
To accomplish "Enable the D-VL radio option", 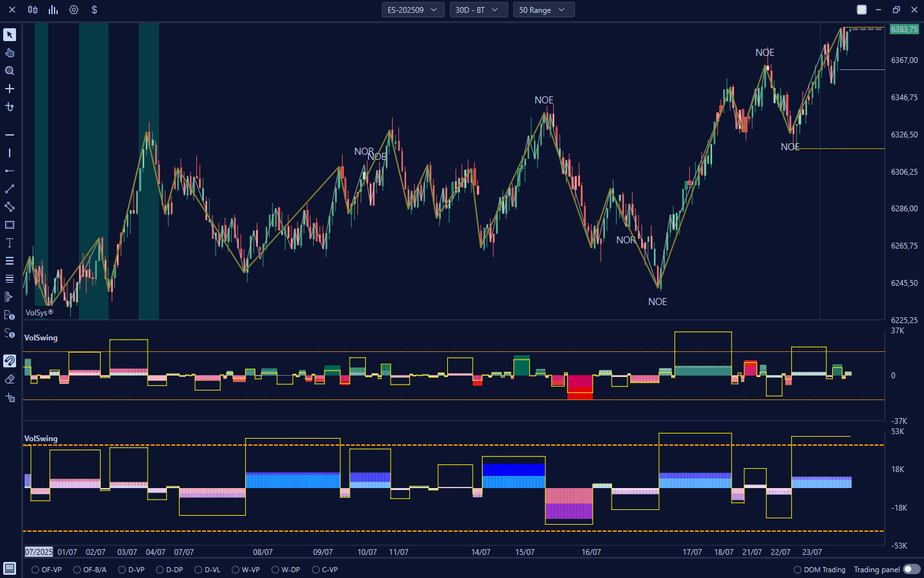I will point(198,570).
